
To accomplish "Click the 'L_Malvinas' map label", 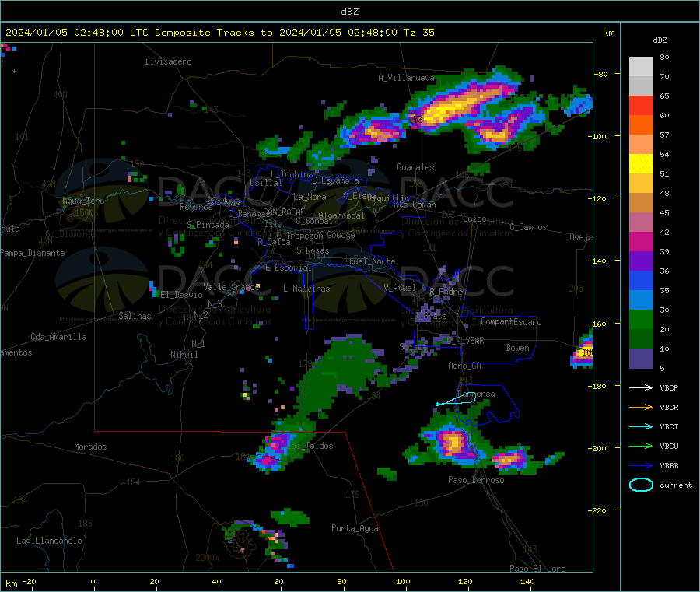I will (x=306, y=289).
